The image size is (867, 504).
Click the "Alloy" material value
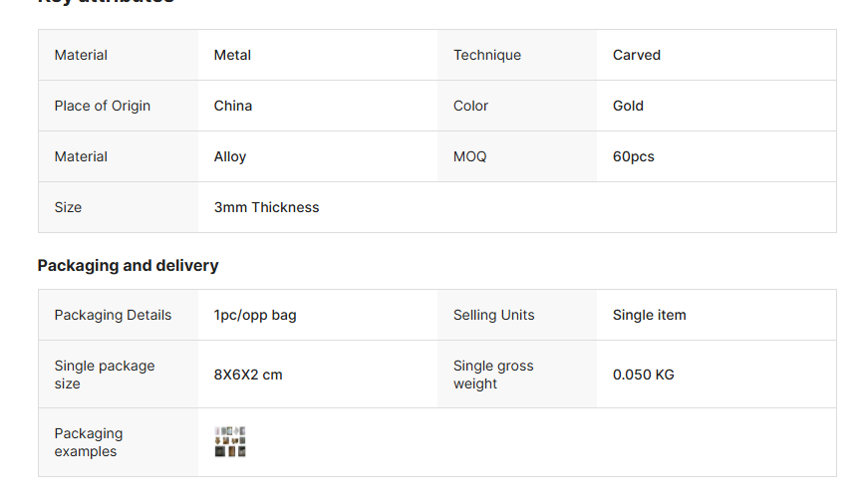pyautogui.click(x=230, y=156)
